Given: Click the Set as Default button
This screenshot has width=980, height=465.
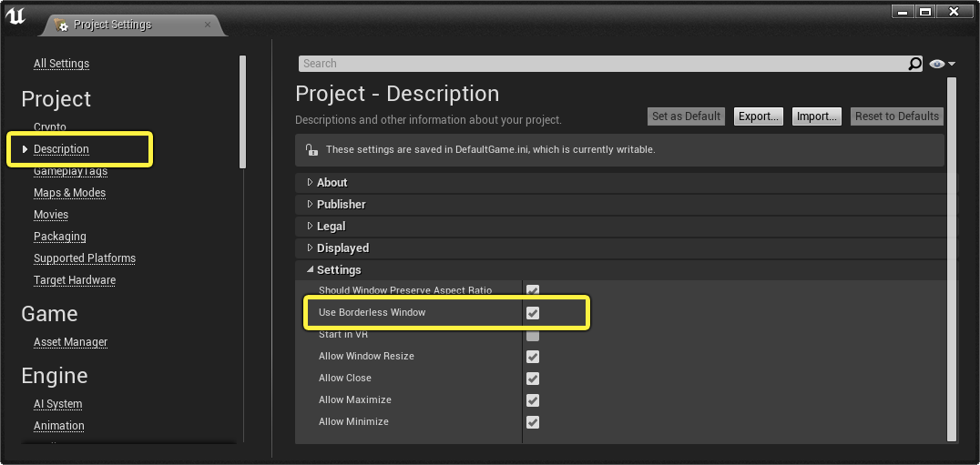Looking at the screenshot, I should (x=686, y=116).
